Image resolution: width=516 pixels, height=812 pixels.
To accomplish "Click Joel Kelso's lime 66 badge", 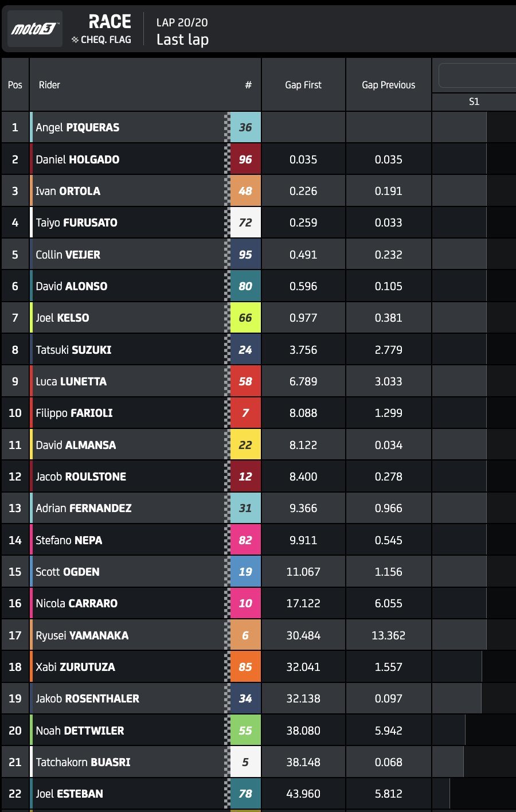I will point(245,318).
